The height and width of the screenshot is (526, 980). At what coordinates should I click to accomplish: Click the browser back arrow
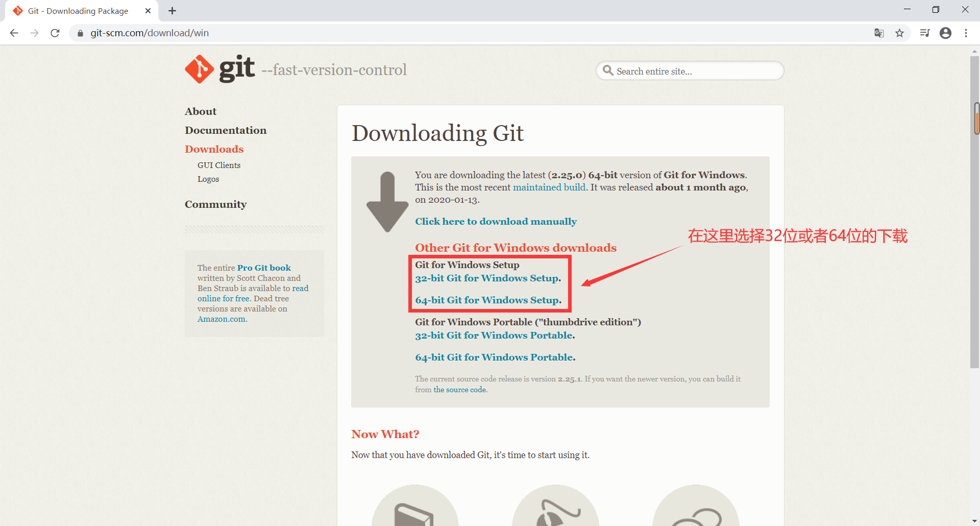[14, 33]
